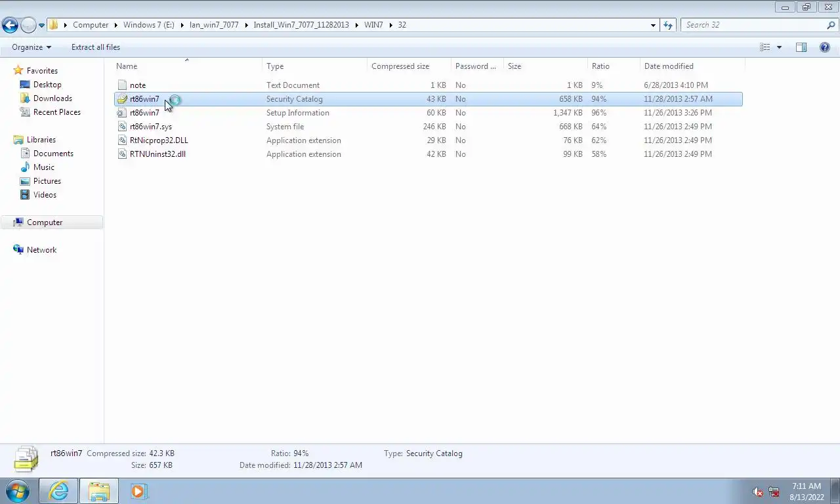This screenshot has width=840, height=504.
Task: Go back with the Back arrow button
Action: pyautogui.click(x=10, y=25)
